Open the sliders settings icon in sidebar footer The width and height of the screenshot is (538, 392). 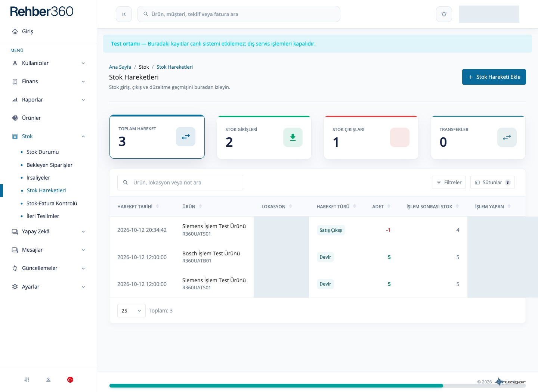click(x=27, y=380)
